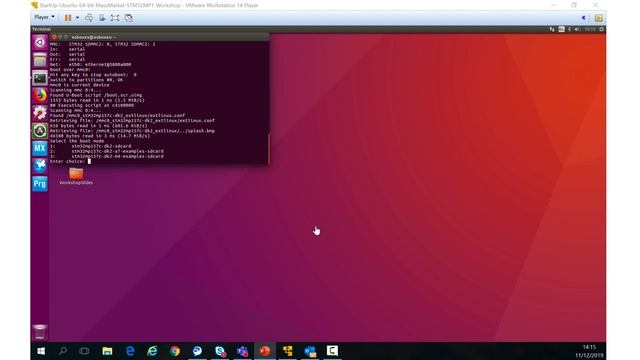Toggle VMware Unity mode icon
640x360 pixels.
click(129, 18)
